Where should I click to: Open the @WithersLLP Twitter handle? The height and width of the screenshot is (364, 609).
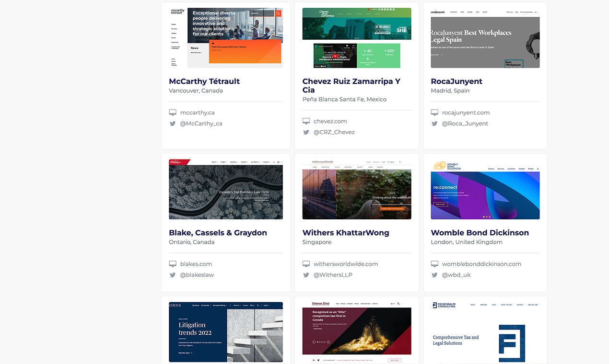333,275
